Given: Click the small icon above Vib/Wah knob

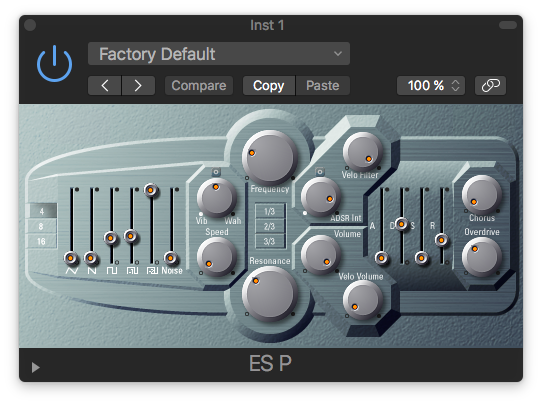Looking at the screenshot, I should click(216, 172).
